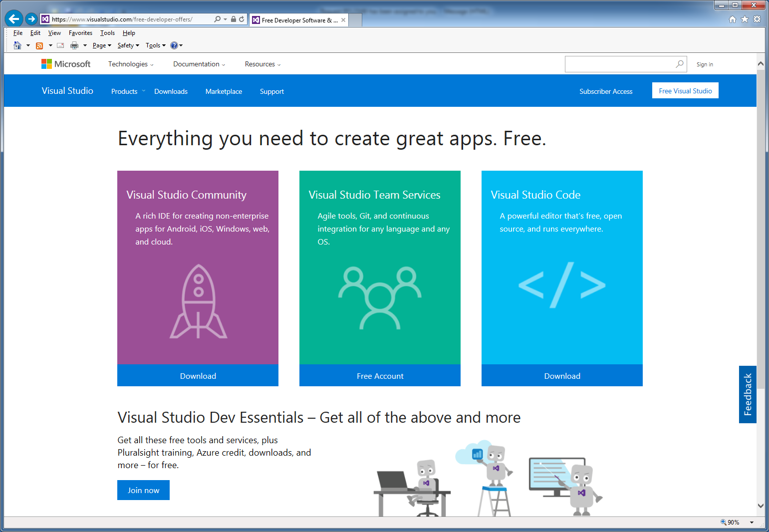Open the Safety dropdown in command bar

coord(128,45)
